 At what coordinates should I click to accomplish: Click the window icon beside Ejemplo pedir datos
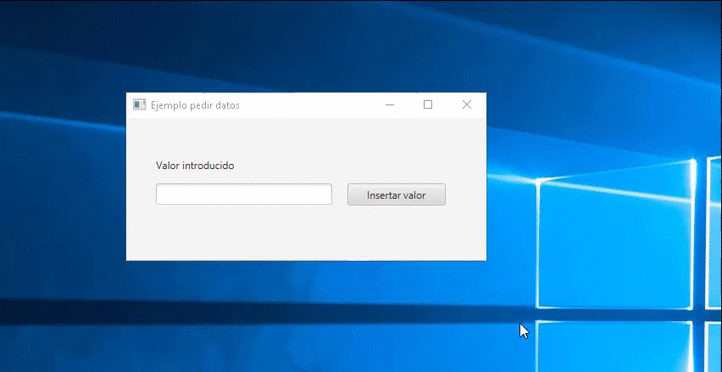coord(139,105)
